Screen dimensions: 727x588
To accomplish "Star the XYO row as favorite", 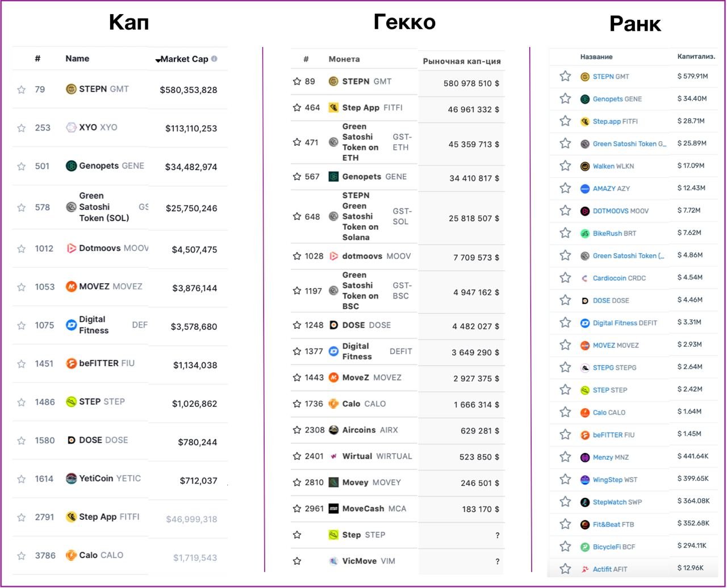I will (x=22, y=128).
